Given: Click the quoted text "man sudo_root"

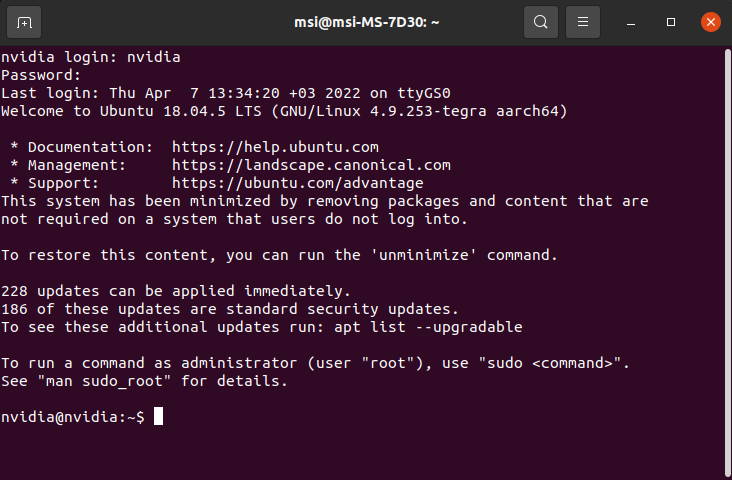Looking at the screenshot, I should coord(104,381).
